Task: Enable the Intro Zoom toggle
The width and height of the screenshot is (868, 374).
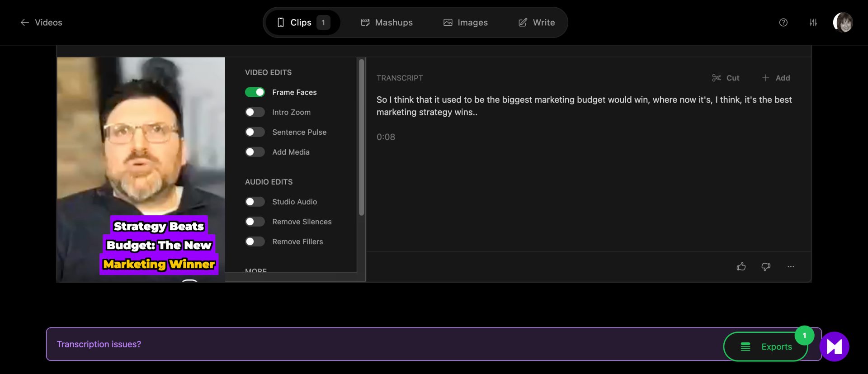Action: 255,112
